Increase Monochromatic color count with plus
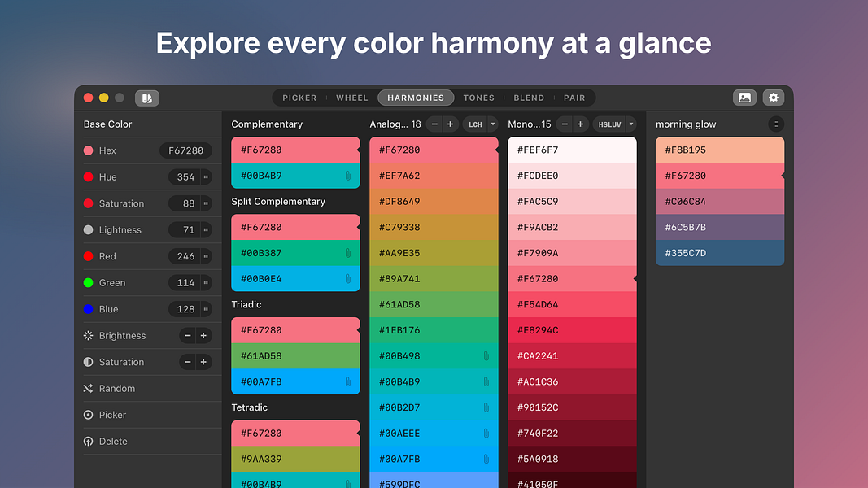This screenshot has width=868, height=488. [x=580, y=124]
